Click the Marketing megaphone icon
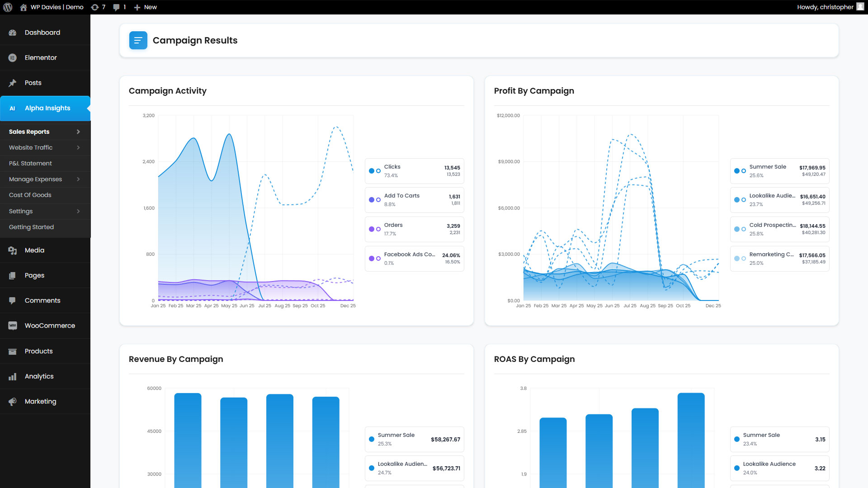The width and height of the screenshot is (868, 488). click(13, 401)
